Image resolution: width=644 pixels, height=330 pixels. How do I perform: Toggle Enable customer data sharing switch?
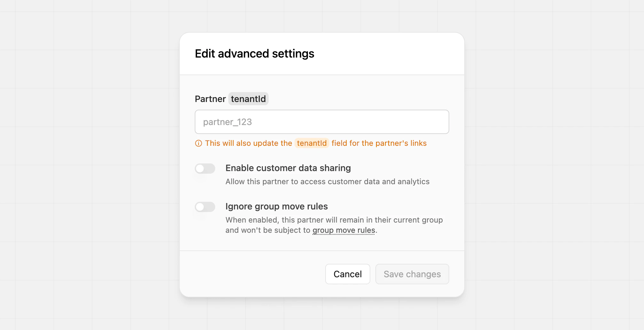point(205,169)
